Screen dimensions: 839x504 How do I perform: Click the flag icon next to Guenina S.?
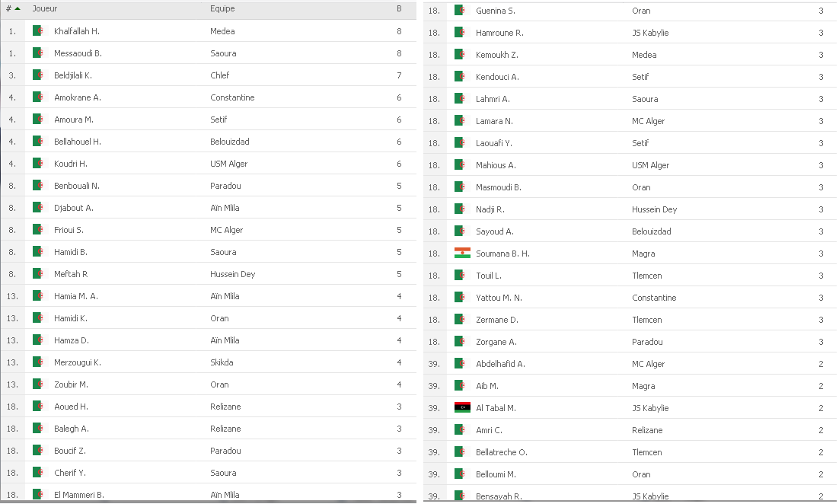(x=460, y=10)
